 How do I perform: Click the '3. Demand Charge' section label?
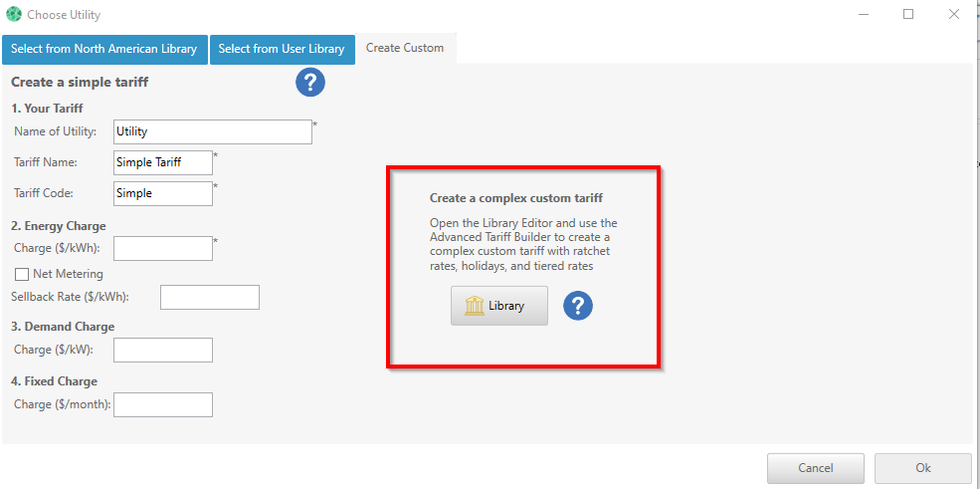coord(63,327)
